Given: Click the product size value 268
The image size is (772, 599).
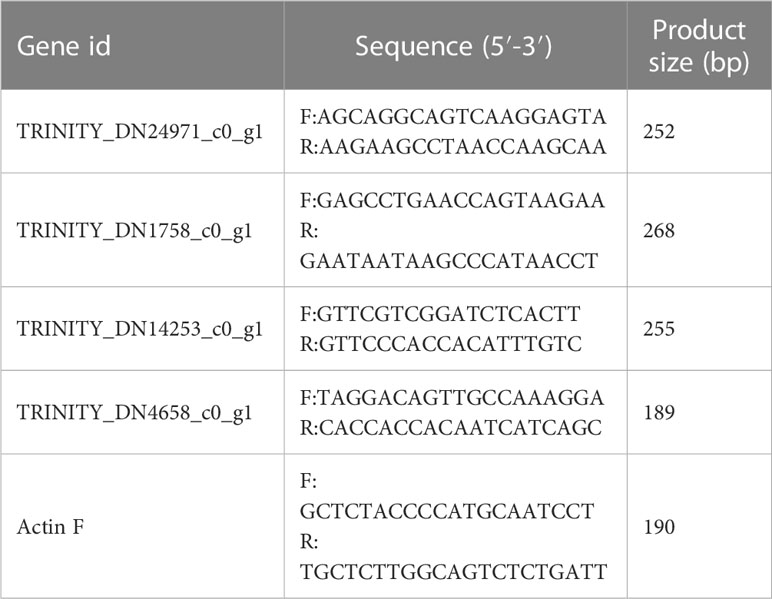Looking at the screenshot, I should (659, 230).
